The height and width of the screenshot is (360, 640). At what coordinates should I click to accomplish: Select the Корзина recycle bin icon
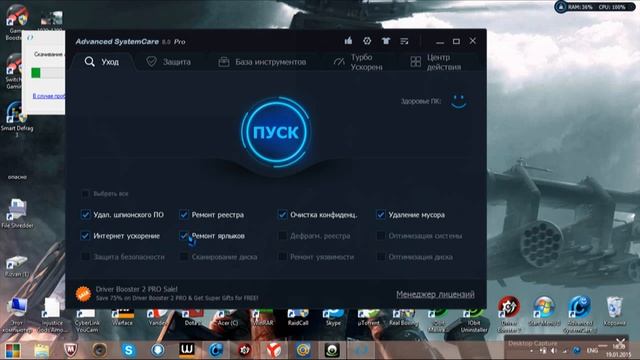(614, 307)
